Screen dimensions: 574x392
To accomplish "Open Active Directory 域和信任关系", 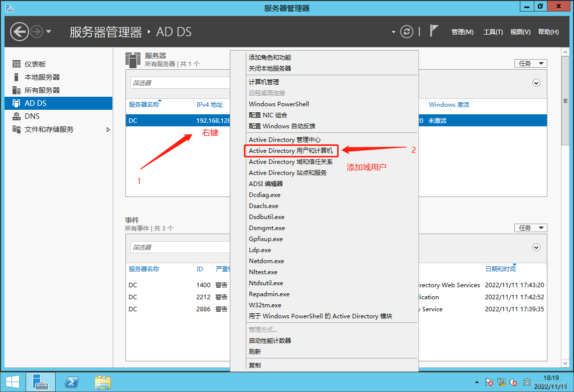I will point(291,161).
